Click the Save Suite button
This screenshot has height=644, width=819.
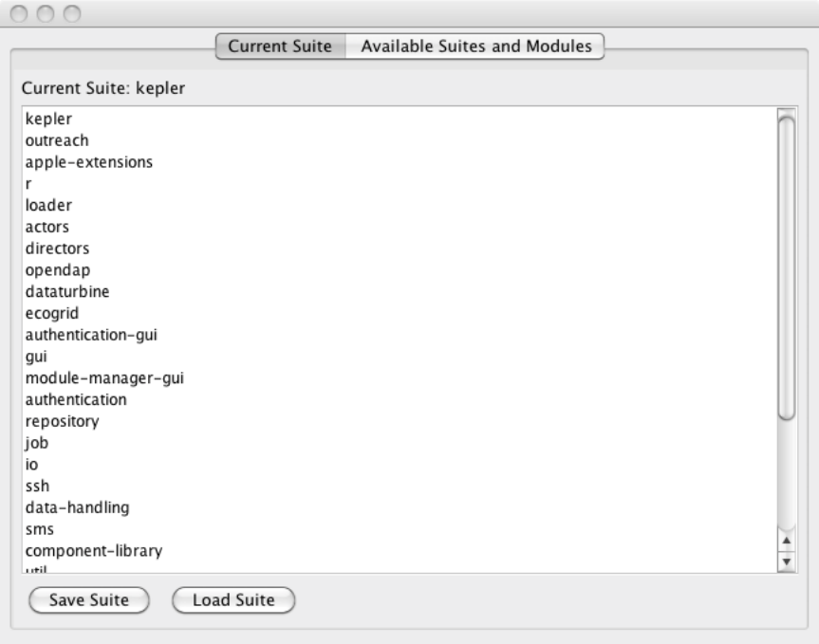[89, 600]
